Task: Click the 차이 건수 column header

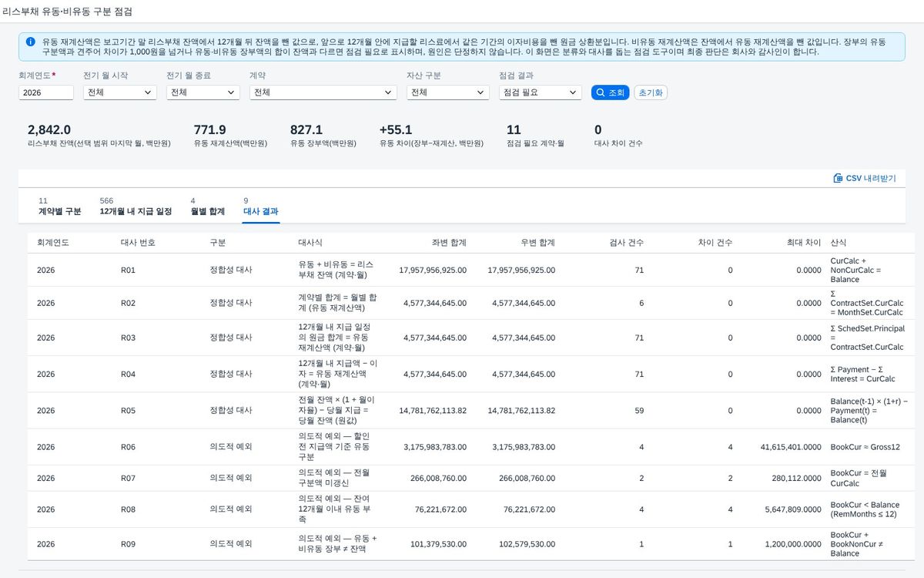Action: [x=715, y=242]
